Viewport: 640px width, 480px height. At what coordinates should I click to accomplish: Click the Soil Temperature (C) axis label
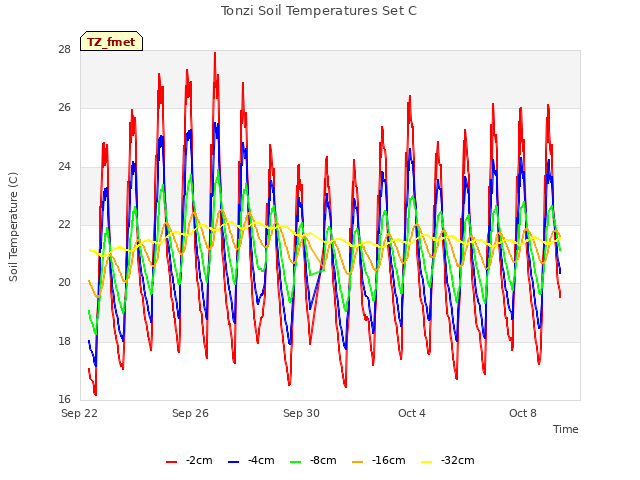coord(13,227)
